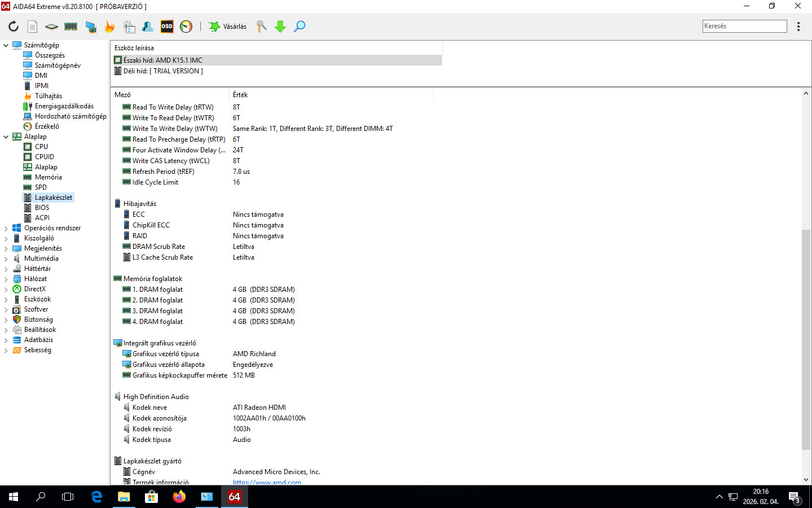This screenshot has width=812, height=508.
Task: Select Összegzés in the tree
Action: [50, 55]
